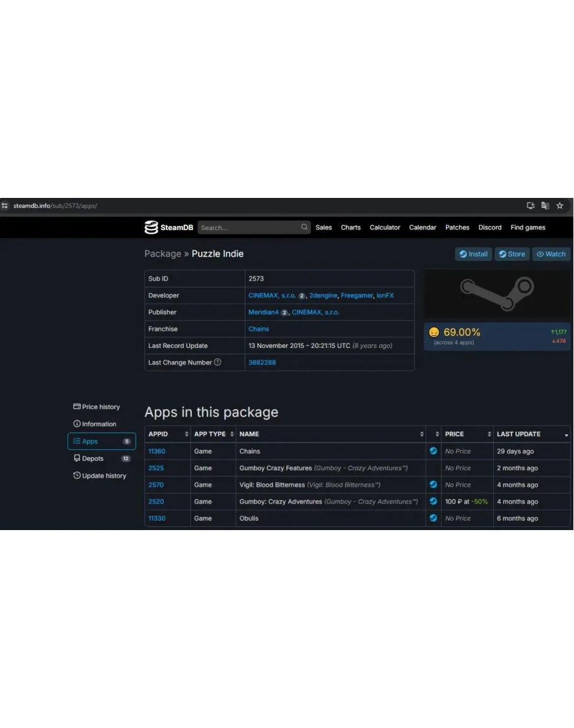Click the 69.00% rating value
The width and height of the screenshot is (574, 728).
[462, 332]
